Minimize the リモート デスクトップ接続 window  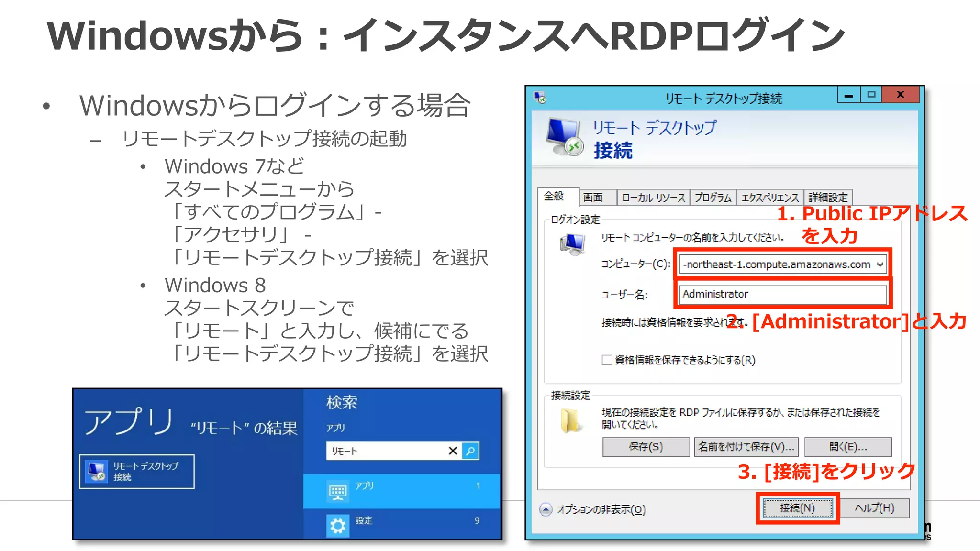click(x=849, y=95)
